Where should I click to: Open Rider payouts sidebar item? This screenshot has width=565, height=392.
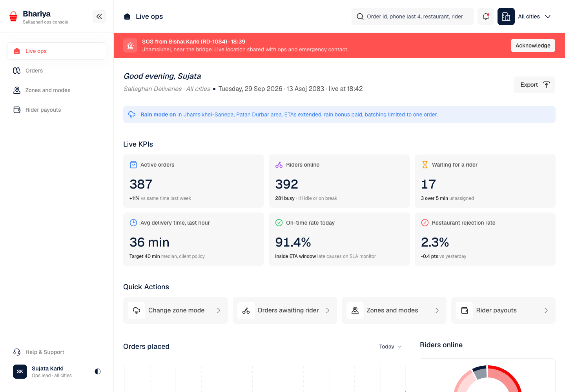point(56,110)
